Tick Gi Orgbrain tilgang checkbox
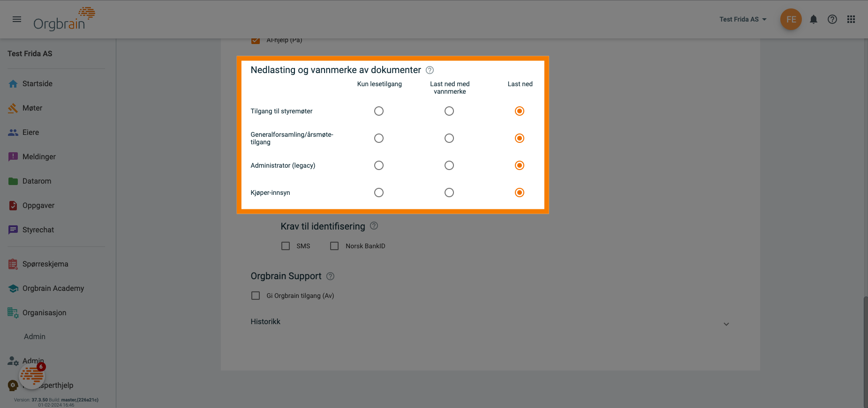Viewport: 868px width, 408px height. [256, 296]
